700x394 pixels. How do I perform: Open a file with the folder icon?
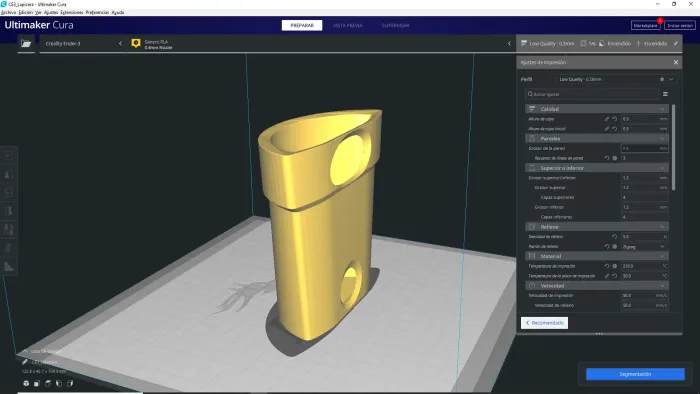tap(26, 43)
